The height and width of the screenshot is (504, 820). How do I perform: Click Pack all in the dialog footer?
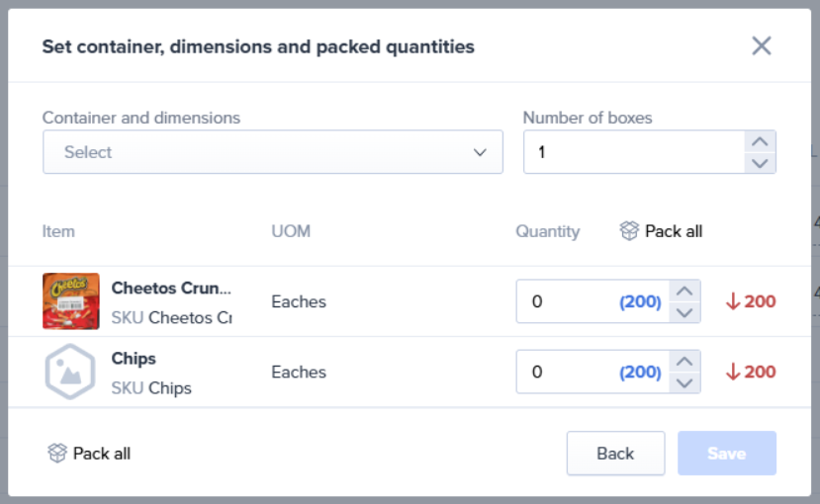[90, 454]
